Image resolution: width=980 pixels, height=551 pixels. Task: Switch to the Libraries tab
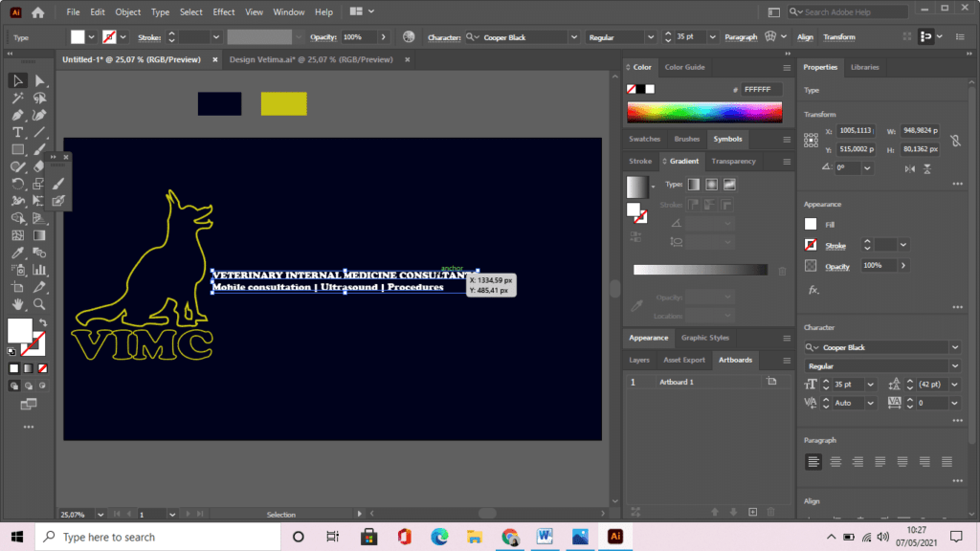(x=865, y=67)
